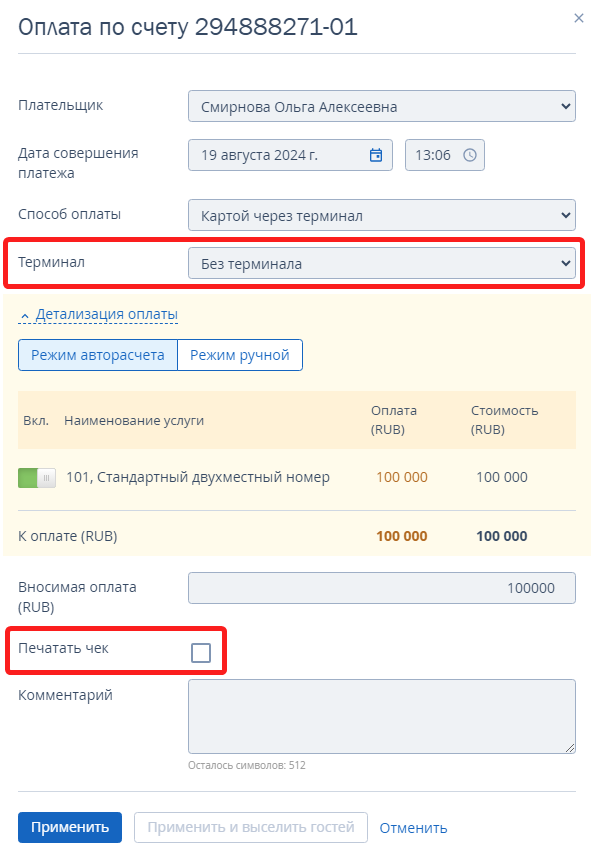The image size is (594, 860).
Task: Click Применить и выселить гостей button
Action: click(x=251, y=827)
